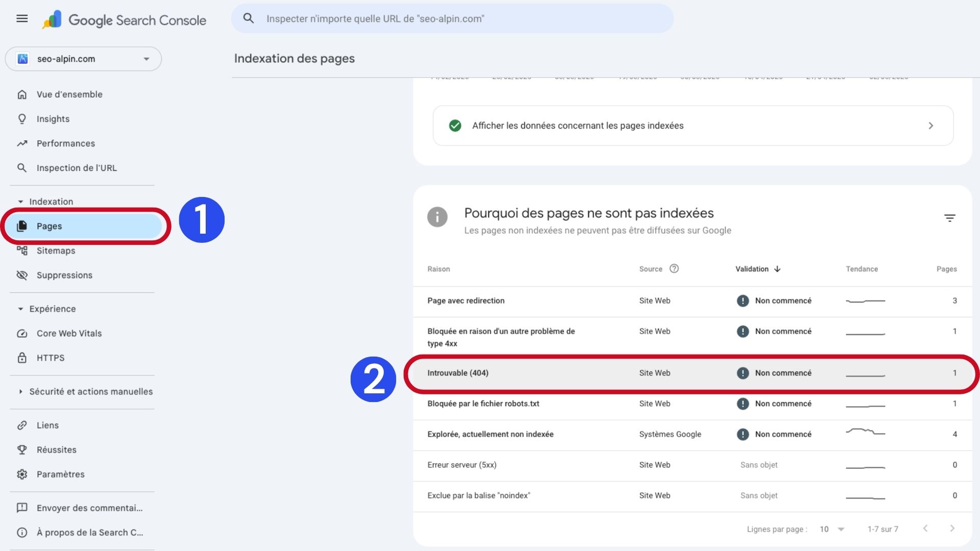Open Explorée, actuellement non indexée row

click(693, 434)
